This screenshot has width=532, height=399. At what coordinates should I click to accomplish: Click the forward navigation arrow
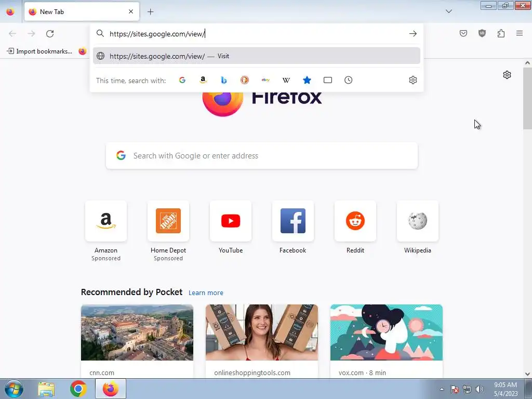pos(31,34)
